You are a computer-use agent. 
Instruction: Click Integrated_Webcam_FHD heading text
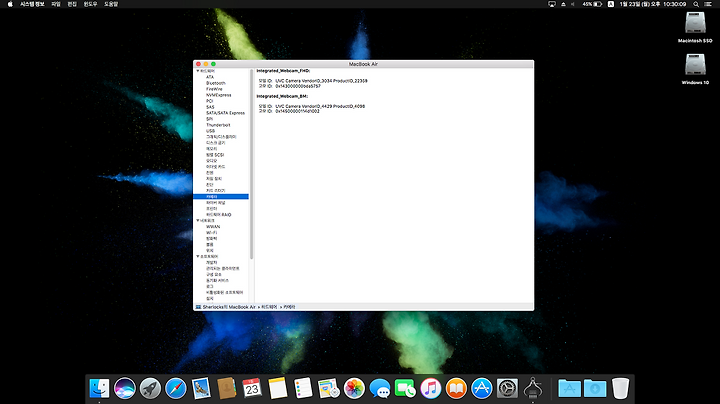[x=283, y=71]
